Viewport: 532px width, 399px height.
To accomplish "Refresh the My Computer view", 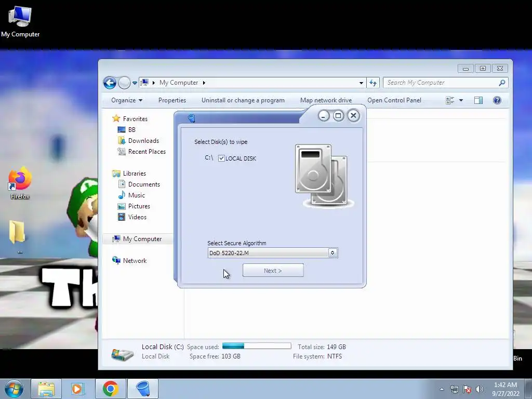I will click(373, 83).
